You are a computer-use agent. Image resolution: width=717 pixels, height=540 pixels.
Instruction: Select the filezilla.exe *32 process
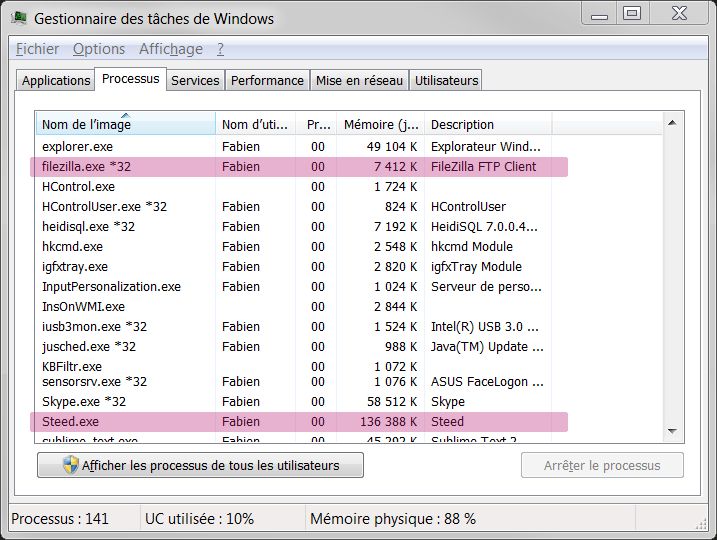(x=300, y=167)
